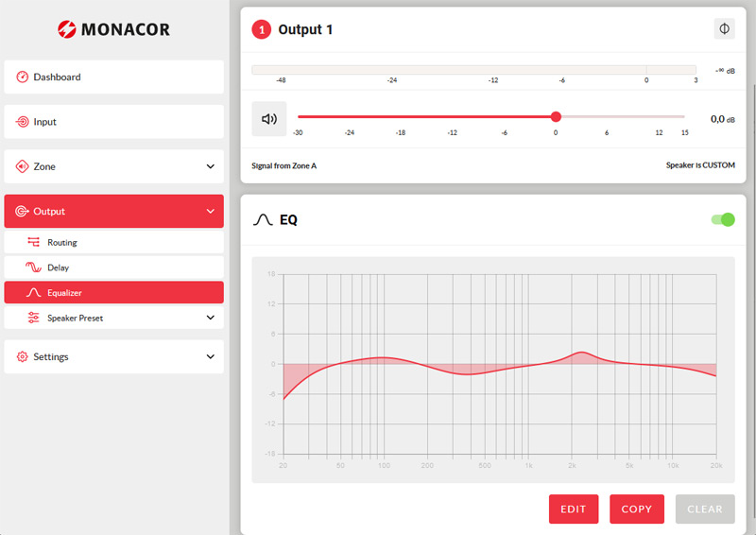This screenshot has height=535, width=756.
Task: Click the Input icon in sidebar
Action: coord(23,122)
